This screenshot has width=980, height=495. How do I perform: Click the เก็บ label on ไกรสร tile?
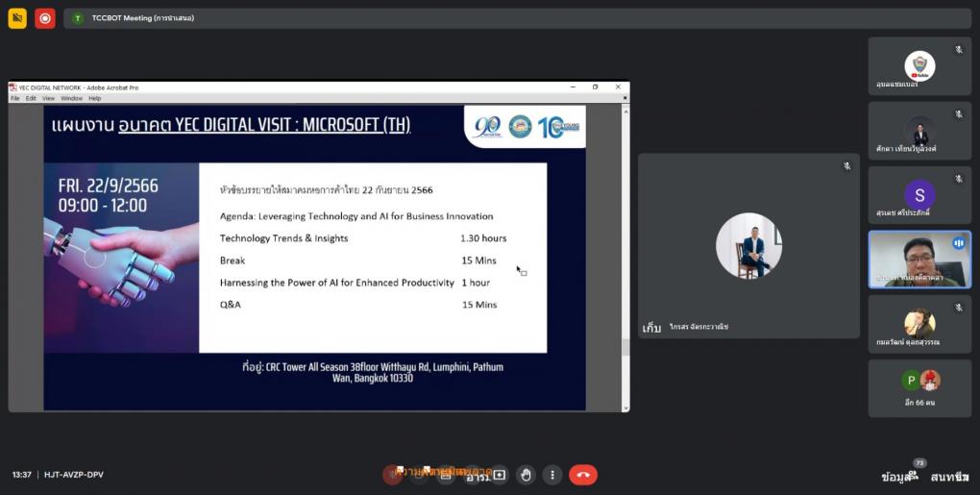tap(651, 328)
